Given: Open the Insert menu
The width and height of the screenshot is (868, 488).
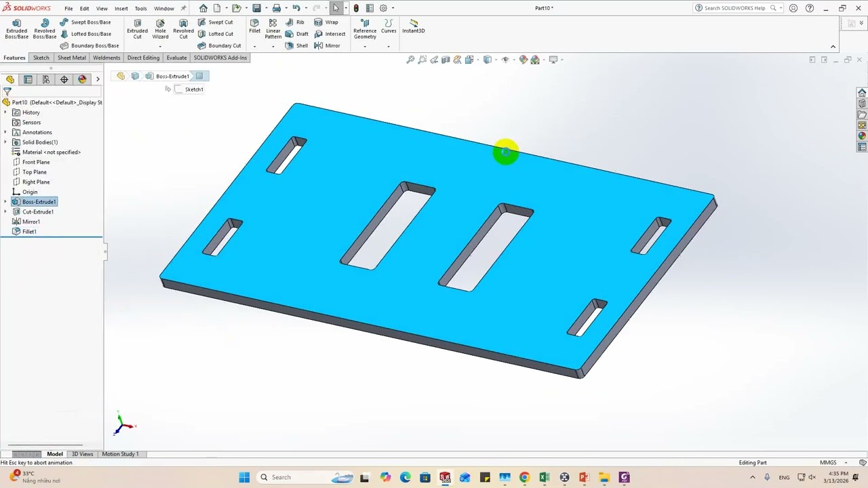Looking at the screenshot, I should [x=121, y=8].
